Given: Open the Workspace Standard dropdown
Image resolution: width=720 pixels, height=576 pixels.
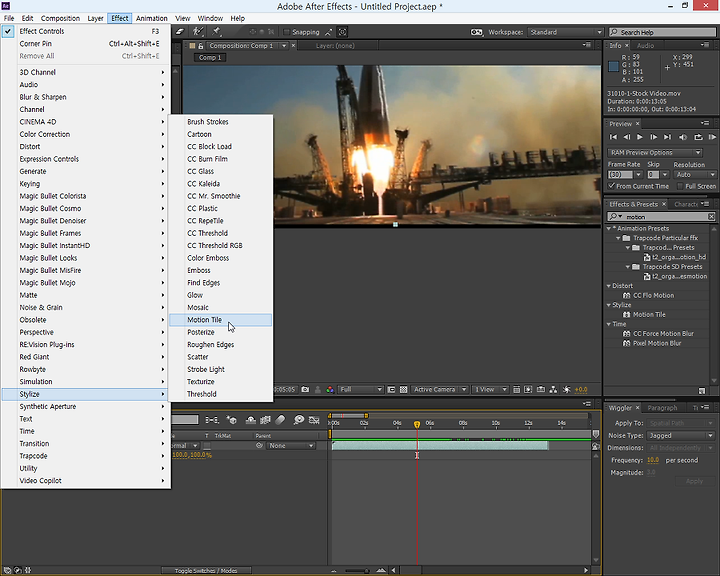Looking at the screenshot, I should (566, 32).
